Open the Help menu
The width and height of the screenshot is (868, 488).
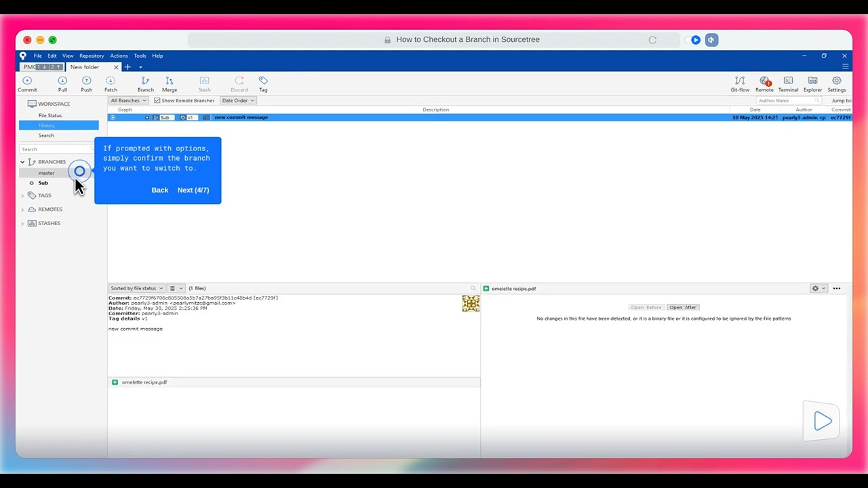(157, 56)
